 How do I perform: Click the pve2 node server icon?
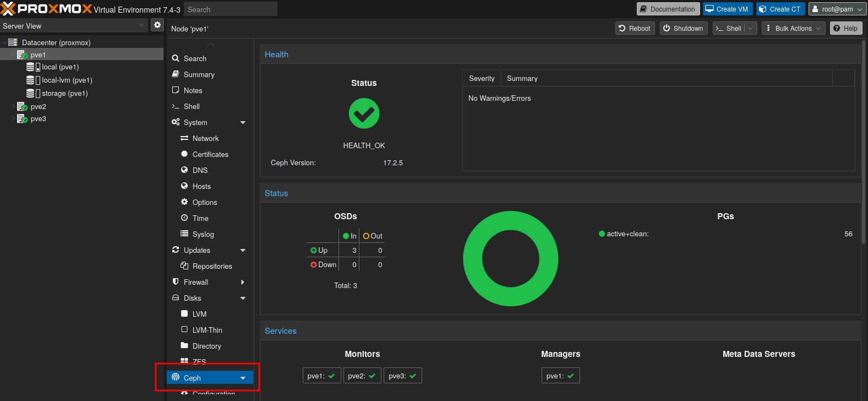22,106
